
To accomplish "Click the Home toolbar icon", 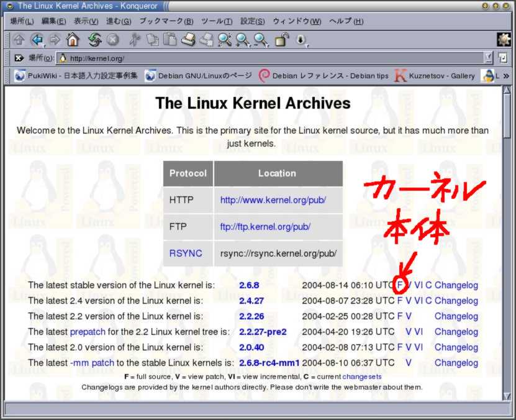I will [x=73, y=40].
